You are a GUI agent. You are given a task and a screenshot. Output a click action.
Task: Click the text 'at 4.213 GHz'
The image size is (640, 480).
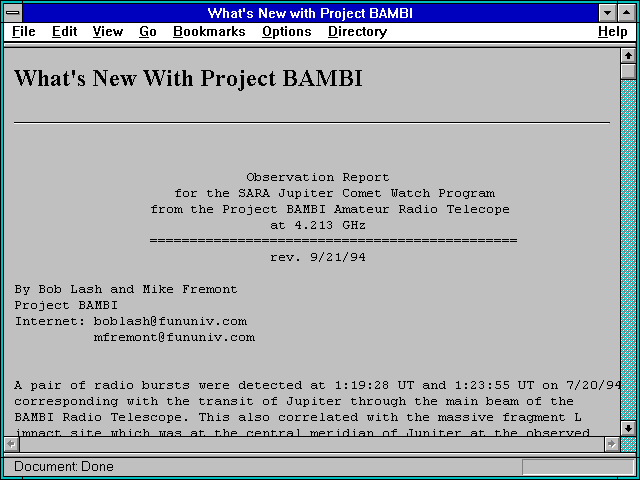pos(318,225)
